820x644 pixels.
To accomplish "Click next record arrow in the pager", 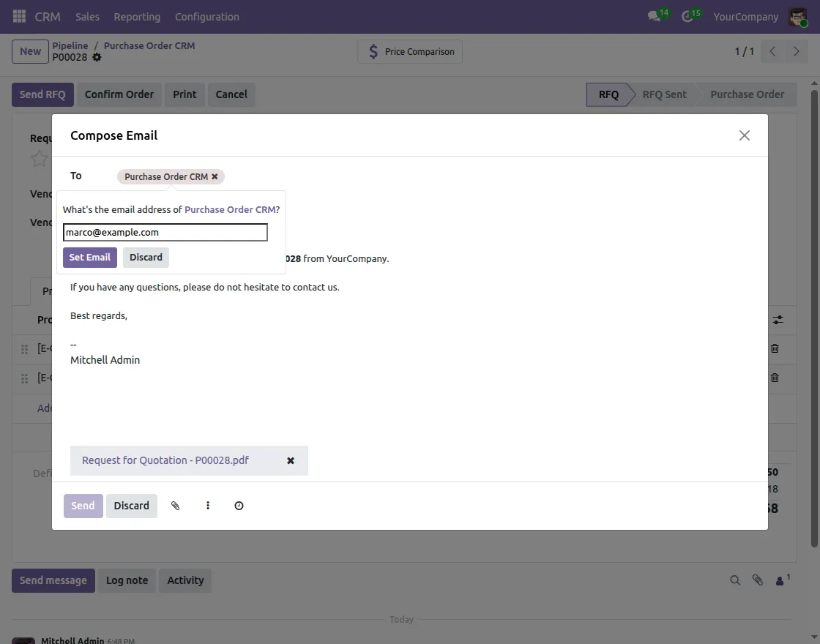I will [x=797, y=51].
